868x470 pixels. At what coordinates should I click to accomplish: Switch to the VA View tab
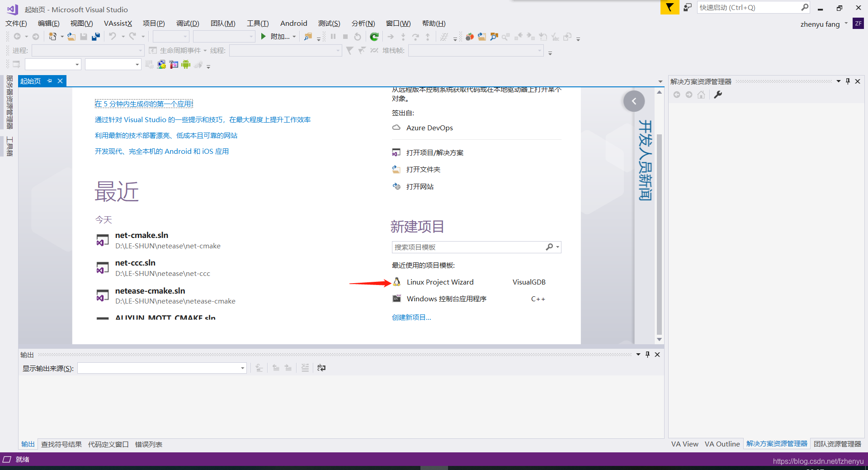click(x=684, y=444)
